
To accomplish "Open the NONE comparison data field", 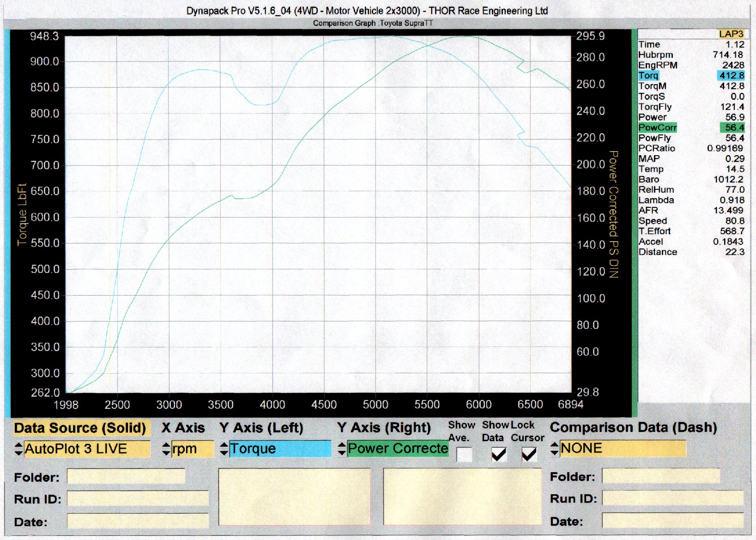I will coord(623,449).
